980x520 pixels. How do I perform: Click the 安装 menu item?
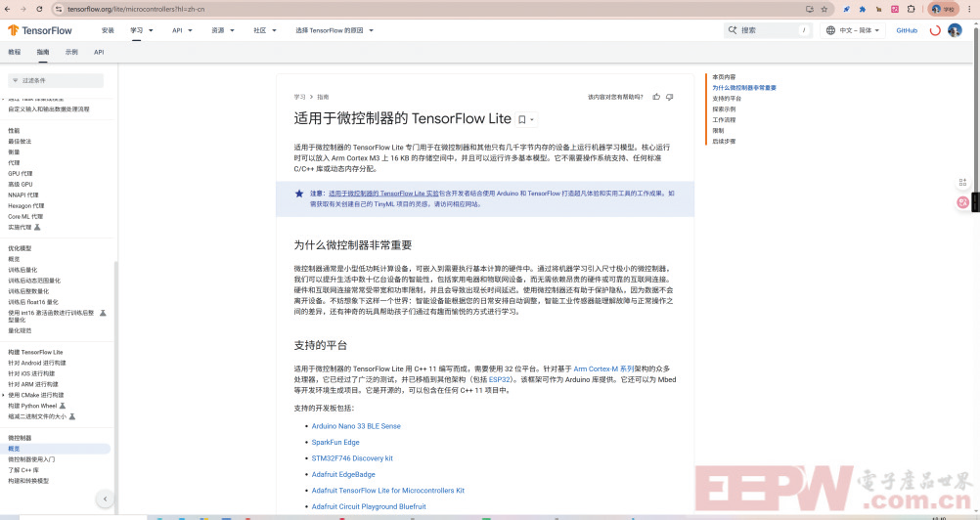click(109, 30)
